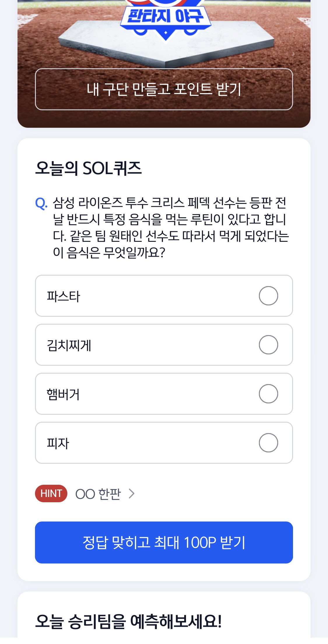Image resolution: width=328 pixels, height=644 pixels.
Task: Click 내 구단 만들고 포인트 받기 button
Action: 164,89
